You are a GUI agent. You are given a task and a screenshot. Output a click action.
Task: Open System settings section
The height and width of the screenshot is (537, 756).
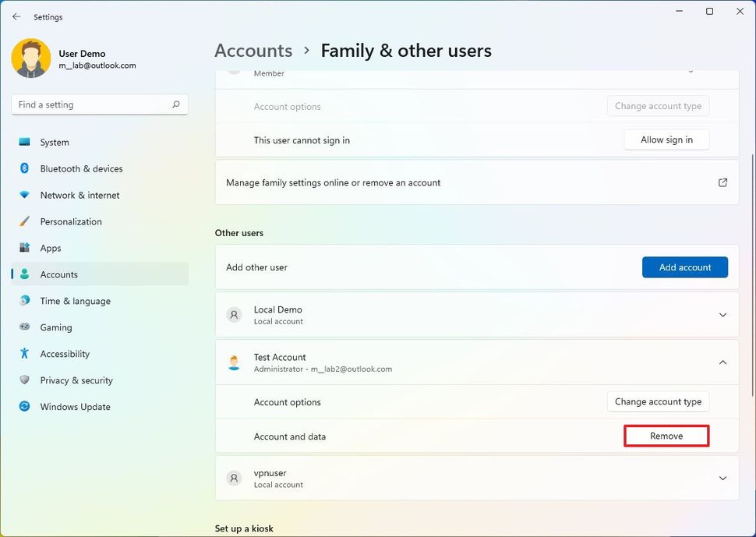point(55,143)
